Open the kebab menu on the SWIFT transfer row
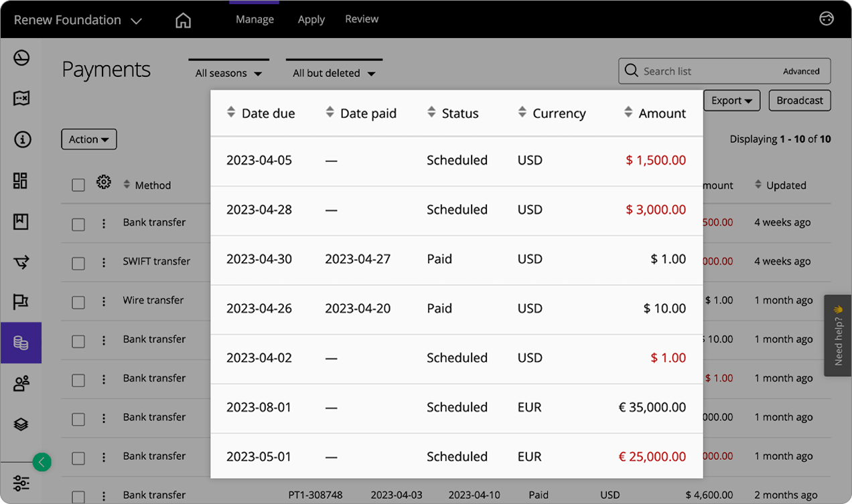Screen dimensions: 852x504 click(104, 262)
